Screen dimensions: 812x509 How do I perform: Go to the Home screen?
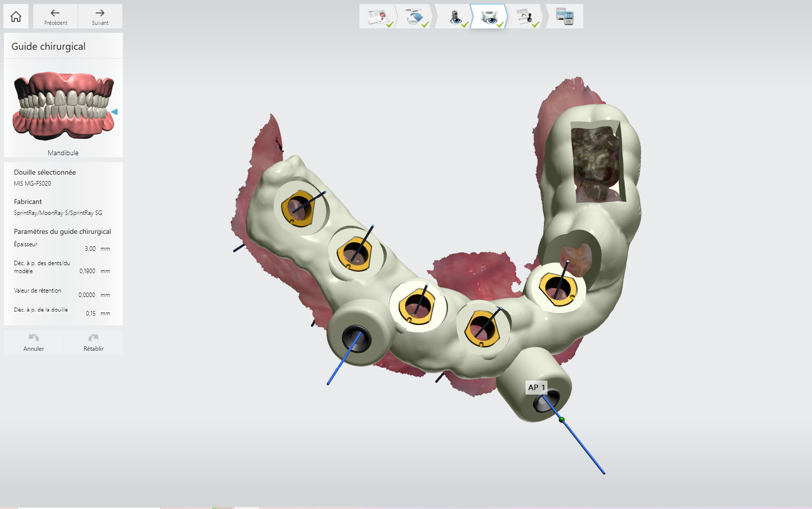(x=16, y=16)
